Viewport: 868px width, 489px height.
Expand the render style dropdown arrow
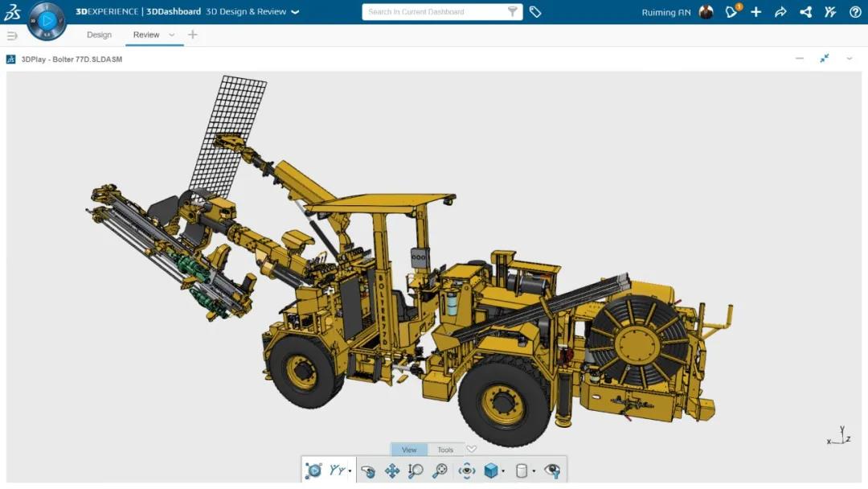click(x=534, y=471)
